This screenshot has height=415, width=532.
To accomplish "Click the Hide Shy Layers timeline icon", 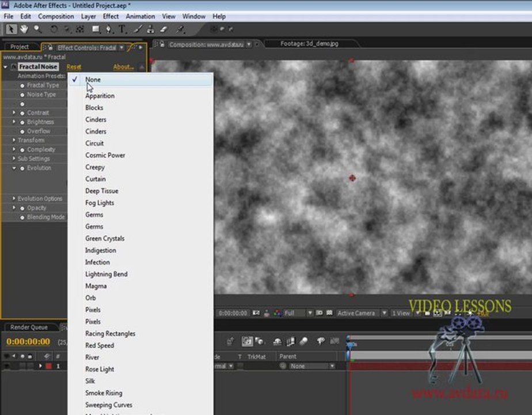I will [x=277, y=341].
